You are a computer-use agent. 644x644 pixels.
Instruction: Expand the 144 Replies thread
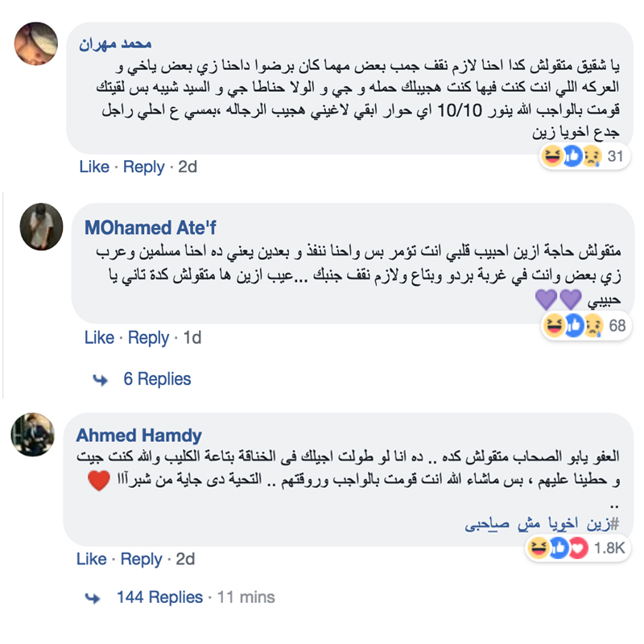tap(159, 597)
